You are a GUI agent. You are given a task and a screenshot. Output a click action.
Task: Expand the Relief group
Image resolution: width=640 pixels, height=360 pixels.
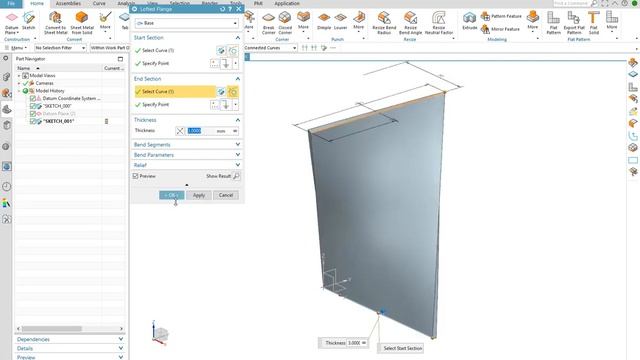(238, 165)
